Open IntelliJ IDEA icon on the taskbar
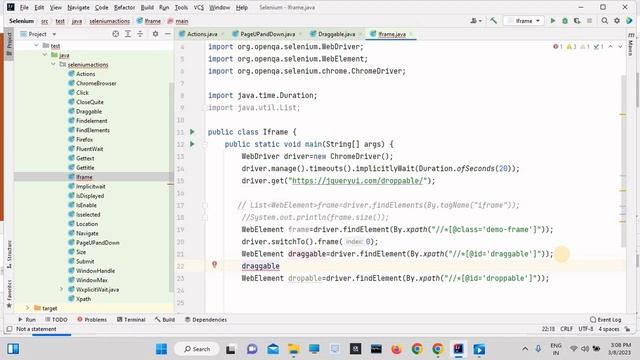This screenshot has width=640, height=360. [458, 349]
